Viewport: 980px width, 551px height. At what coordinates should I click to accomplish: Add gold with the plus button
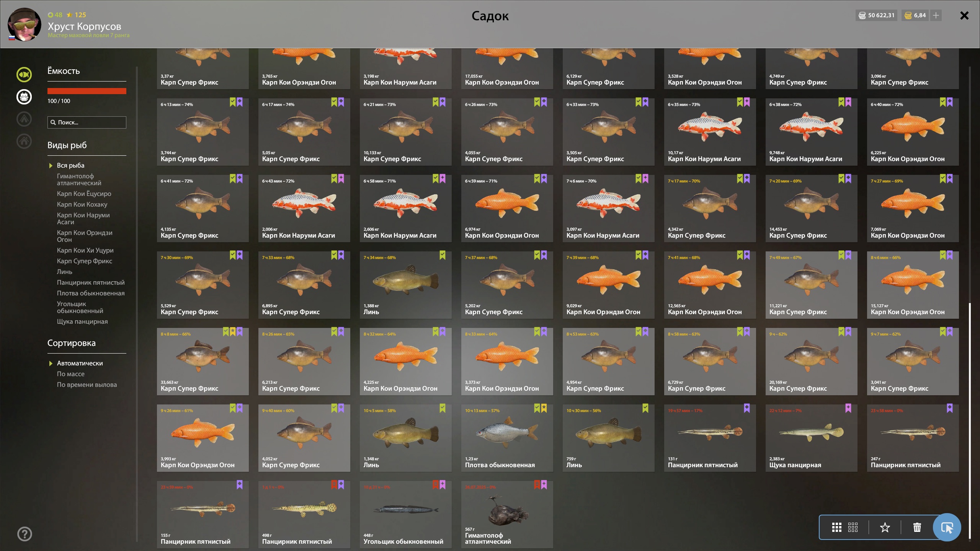(x=936, y=15)
